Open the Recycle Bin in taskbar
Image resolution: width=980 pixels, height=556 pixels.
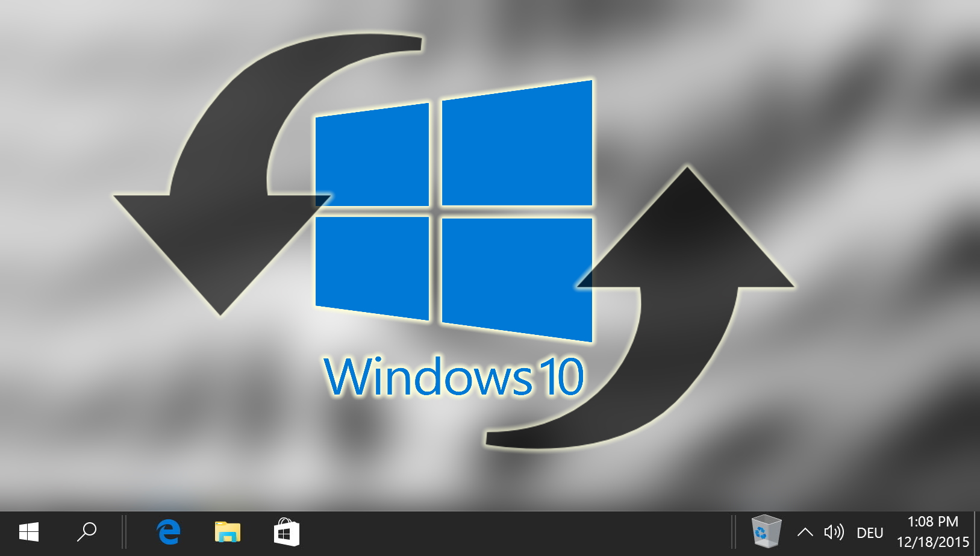(766, 531)
